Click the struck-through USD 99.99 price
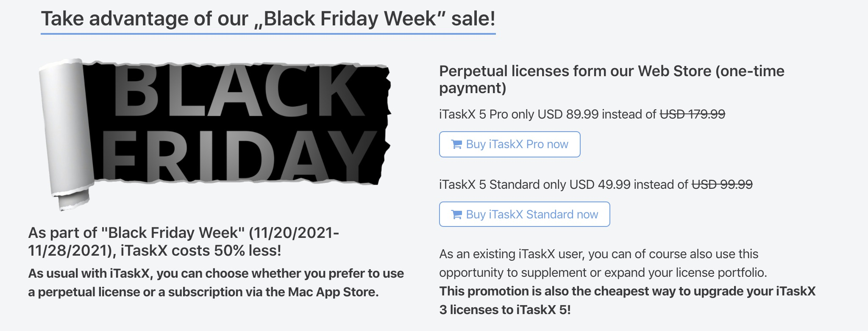Screen dimensions: 868x331 point(722,185)
